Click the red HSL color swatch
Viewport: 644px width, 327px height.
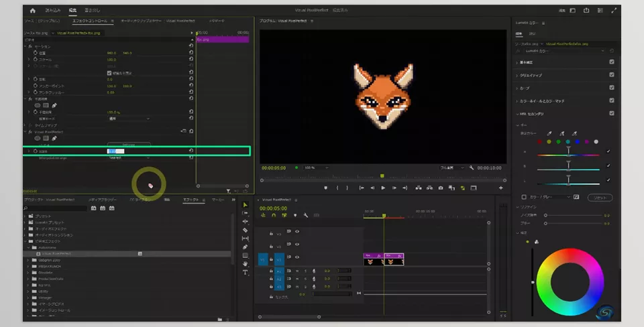pos(539,141)
